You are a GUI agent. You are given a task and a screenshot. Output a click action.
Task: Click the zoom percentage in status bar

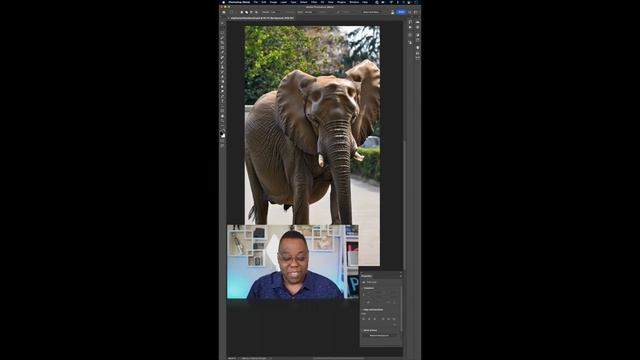[x=232, y=358]
